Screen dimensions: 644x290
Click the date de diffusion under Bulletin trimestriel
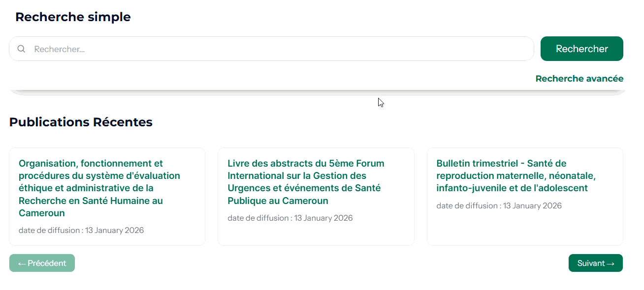point(499,205)
